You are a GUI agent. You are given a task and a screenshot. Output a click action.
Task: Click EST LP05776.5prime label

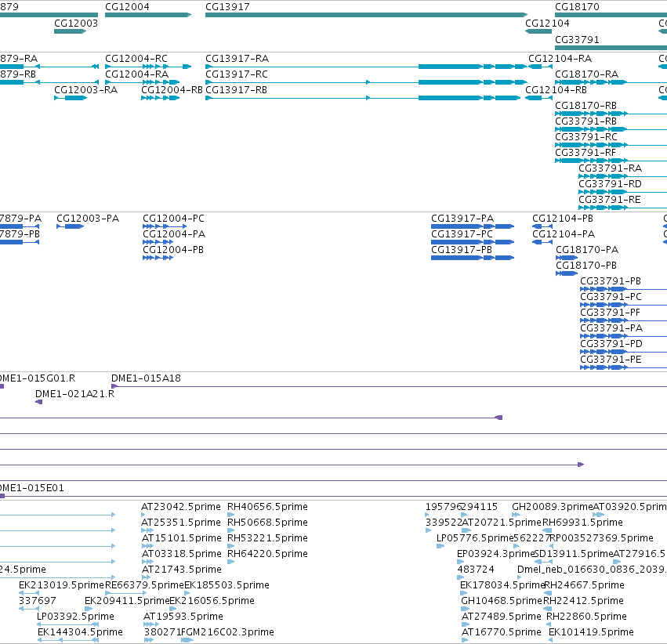(475, 538)
